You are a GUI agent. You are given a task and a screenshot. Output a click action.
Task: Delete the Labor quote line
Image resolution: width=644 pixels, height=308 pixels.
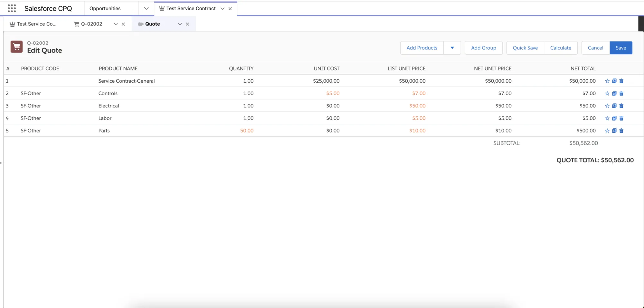click(x=621, y=118)
